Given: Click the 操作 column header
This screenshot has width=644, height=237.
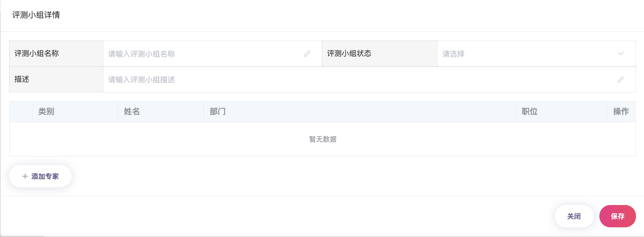Looking at the screenshot, I should coord(621,111).
